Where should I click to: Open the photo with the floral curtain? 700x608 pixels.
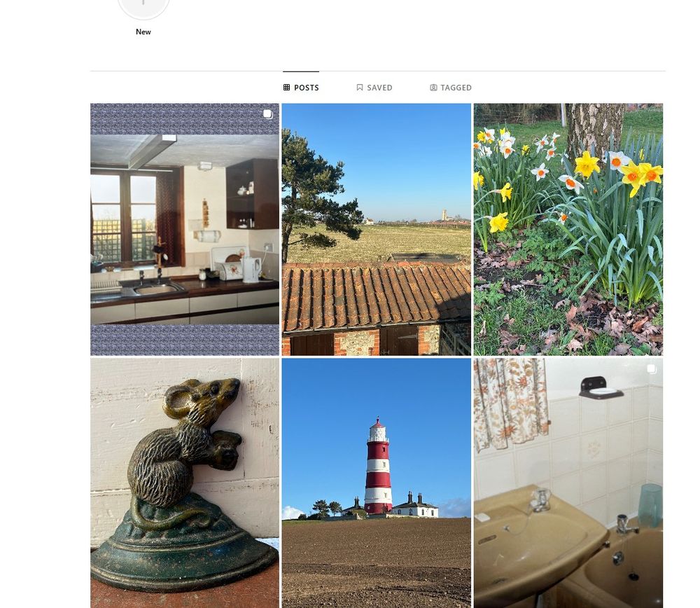568,483
